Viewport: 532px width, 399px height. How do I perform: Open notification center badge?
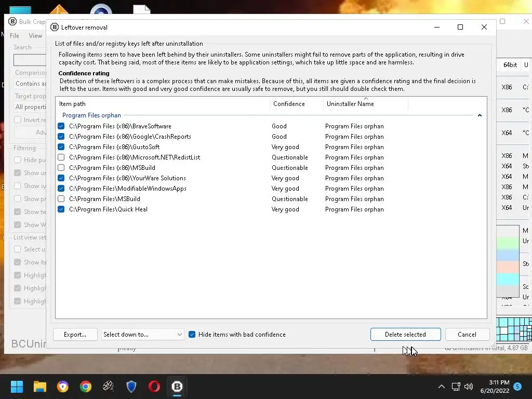click(517, 386)
